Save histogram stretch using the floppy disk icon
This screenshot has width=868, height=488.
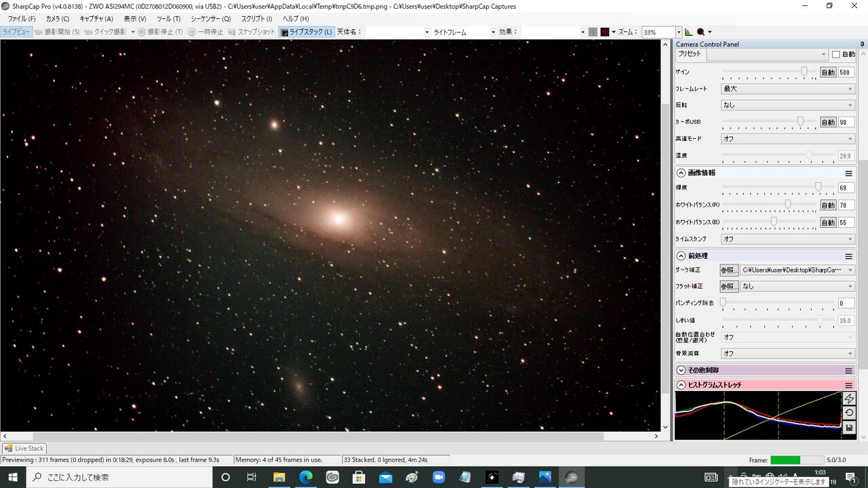click(849, 427)
